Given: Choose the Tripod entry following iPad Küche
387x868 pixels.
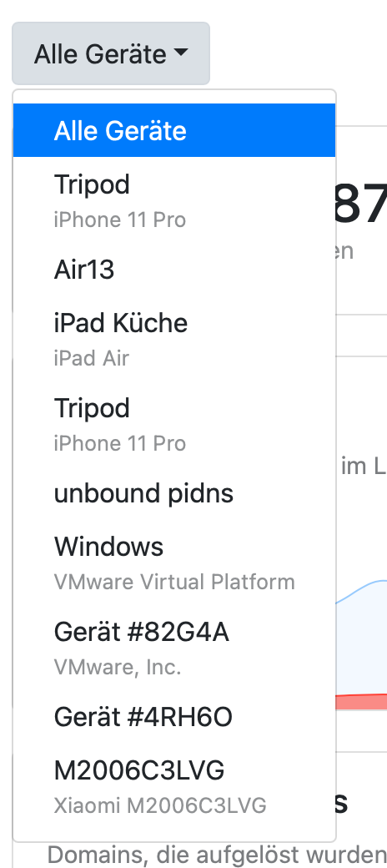Looking at the screenshot, I should click(174, 424).
